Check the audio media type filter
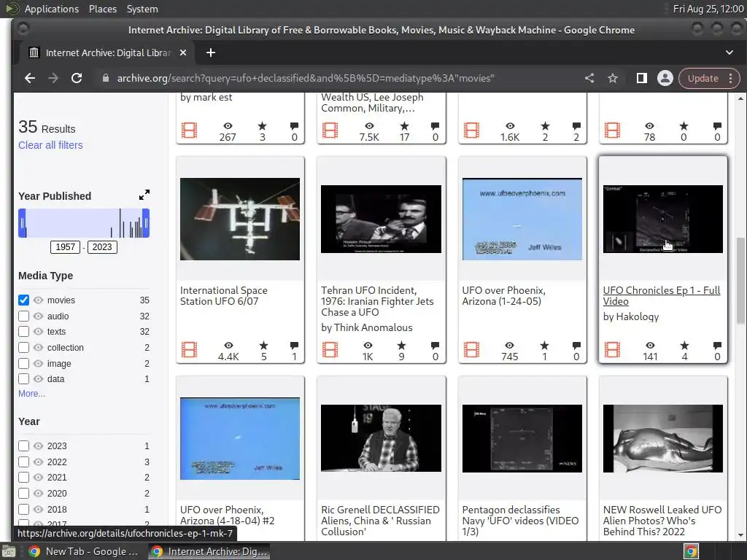This screenshot has height=560, width=747. pyautogui.click(x=23, y=316)
